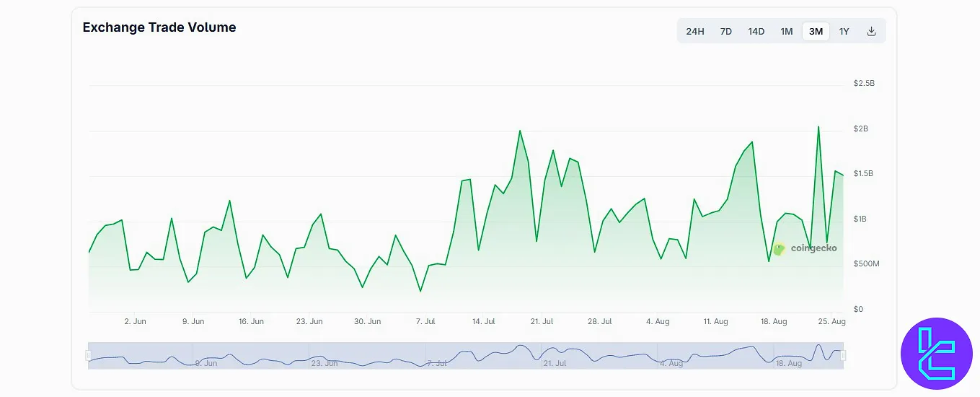Click the 30. Jun date label
980x397 pixels.
(x=368, y=321)
